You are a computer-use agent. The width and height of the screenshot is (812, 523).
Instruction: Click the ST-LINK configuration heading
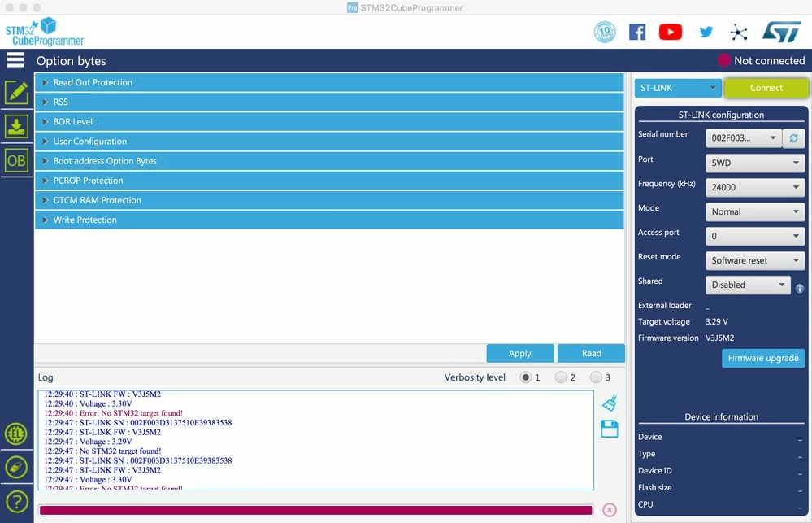click(721, 115)
